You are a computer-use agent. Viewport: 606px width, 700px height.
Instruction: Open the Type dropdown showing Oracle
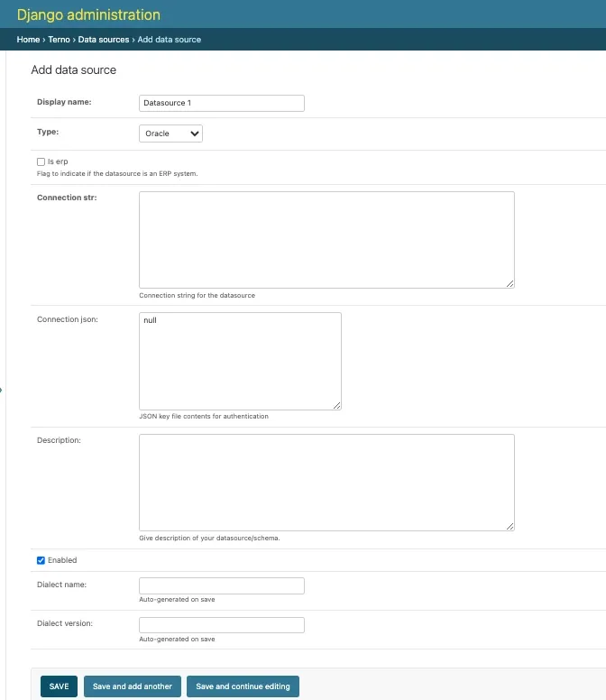[170, 134]
